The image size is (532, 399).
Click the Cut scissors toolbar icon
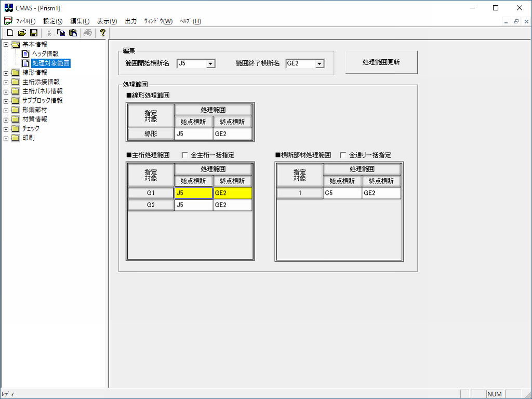pos(49,33)
